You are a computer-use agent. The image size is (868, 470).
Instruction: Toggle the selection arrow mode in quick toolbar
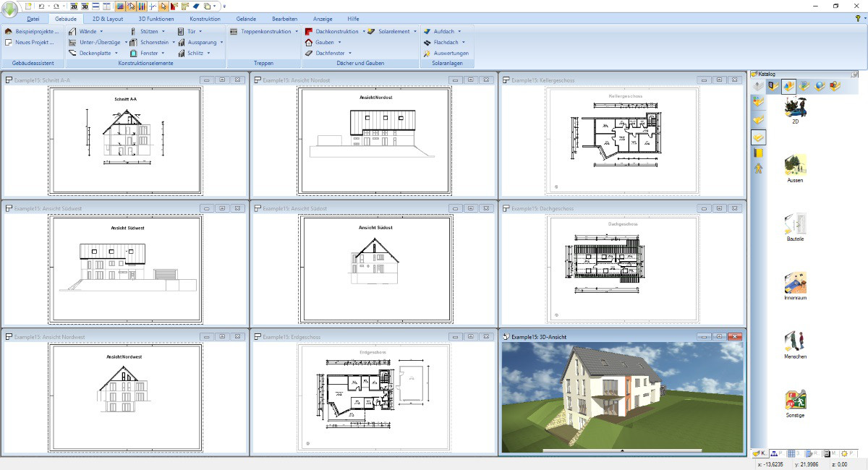pos(164,6)
